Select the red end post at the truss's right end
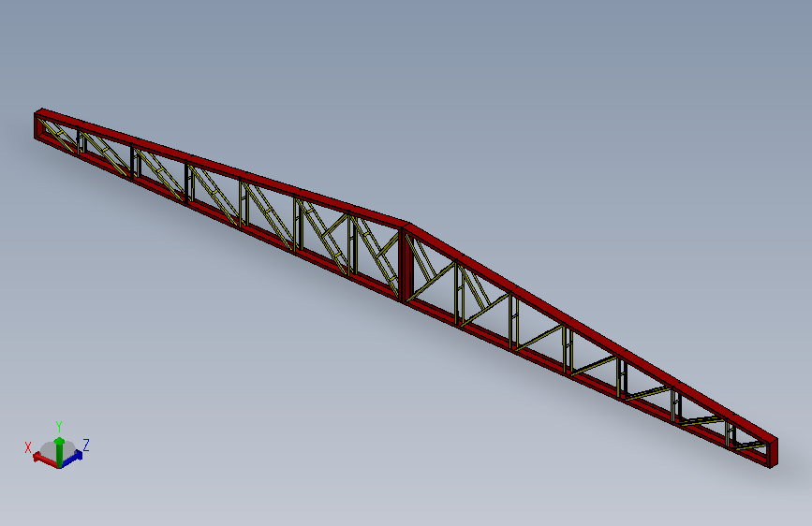812x526 pixels. 774,453
